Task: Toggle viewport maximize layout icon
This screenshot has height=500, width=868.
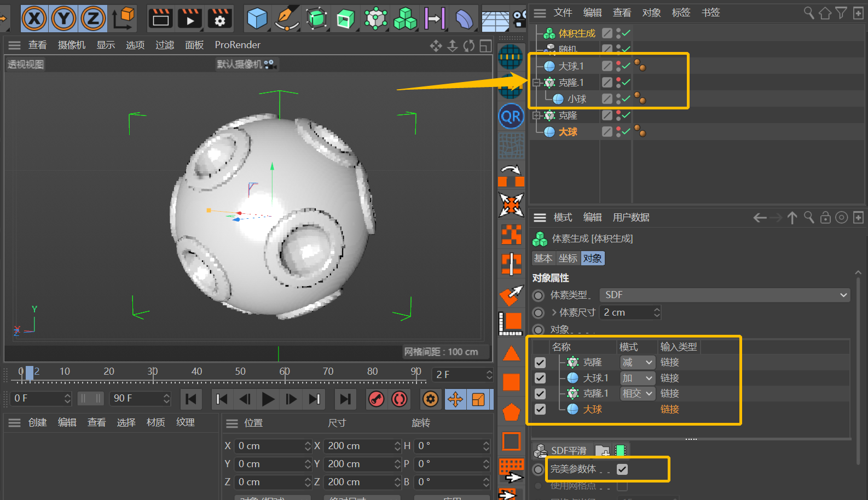Action: coord(485,46)
